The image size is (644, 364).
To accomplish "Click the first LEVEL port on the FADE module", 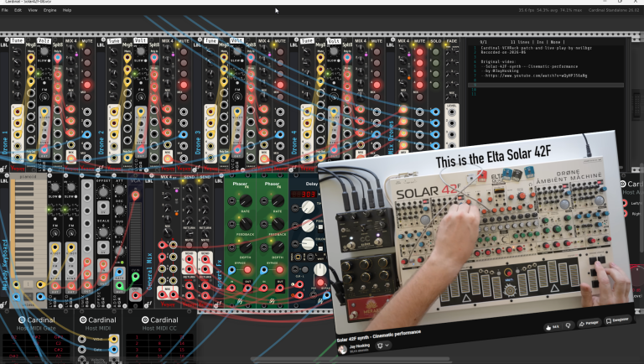I will tap(452, 112).
